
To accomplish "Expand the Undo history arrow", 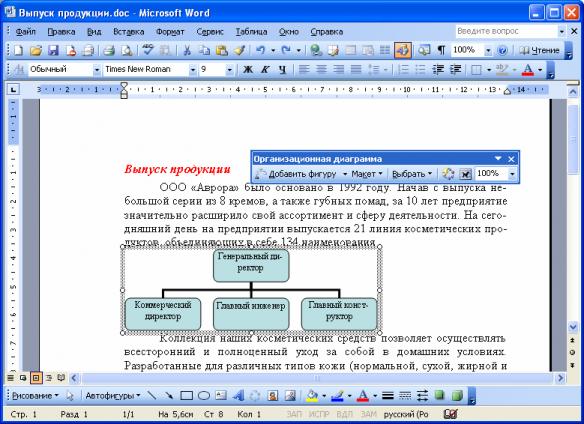I will pos(273,50).
